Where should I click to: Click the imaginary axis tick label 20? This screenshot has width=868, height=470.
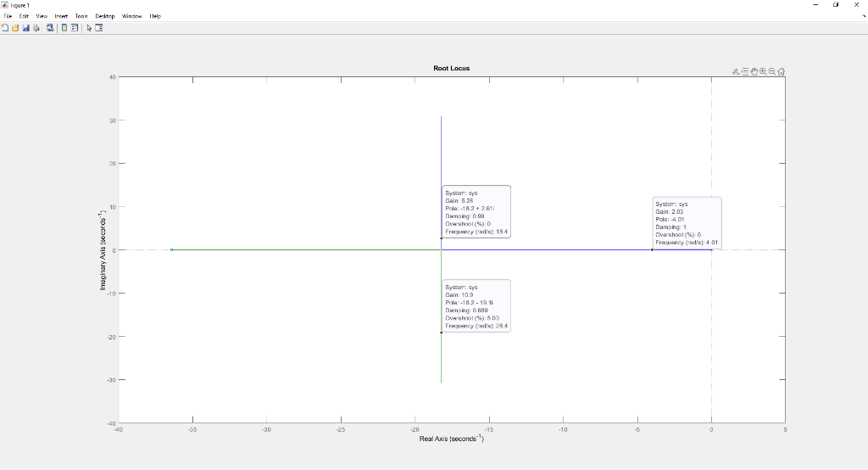coord(113,164)
